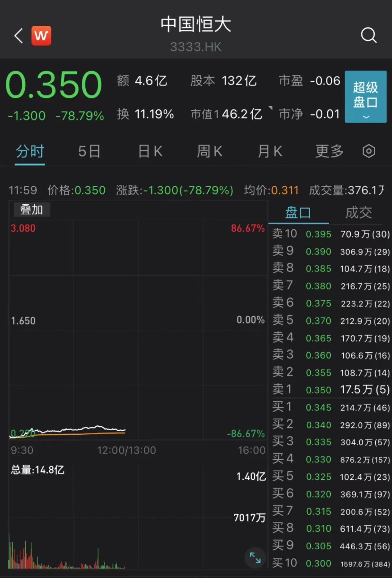The height and width of the screenshot is (578, 392).
Task: Tap the back arrow icon
Action: click(19, 36)
